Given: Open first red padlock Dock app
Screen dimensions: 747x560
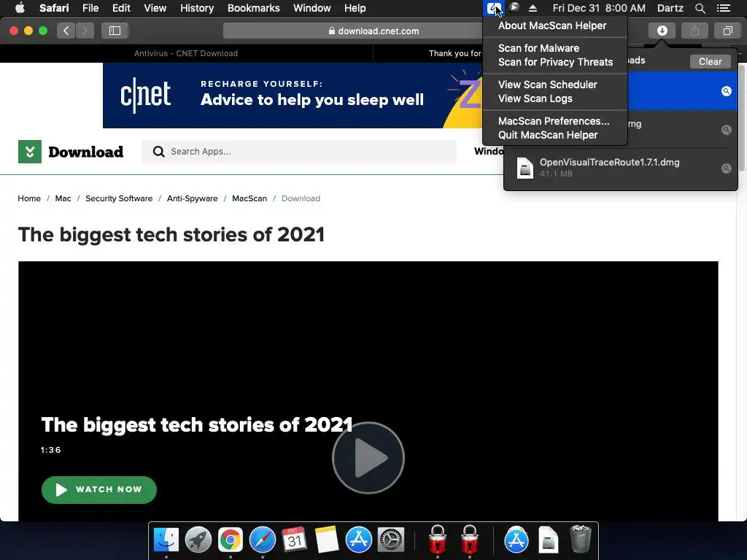Looking at the screenshot, I should click(438, 539).
